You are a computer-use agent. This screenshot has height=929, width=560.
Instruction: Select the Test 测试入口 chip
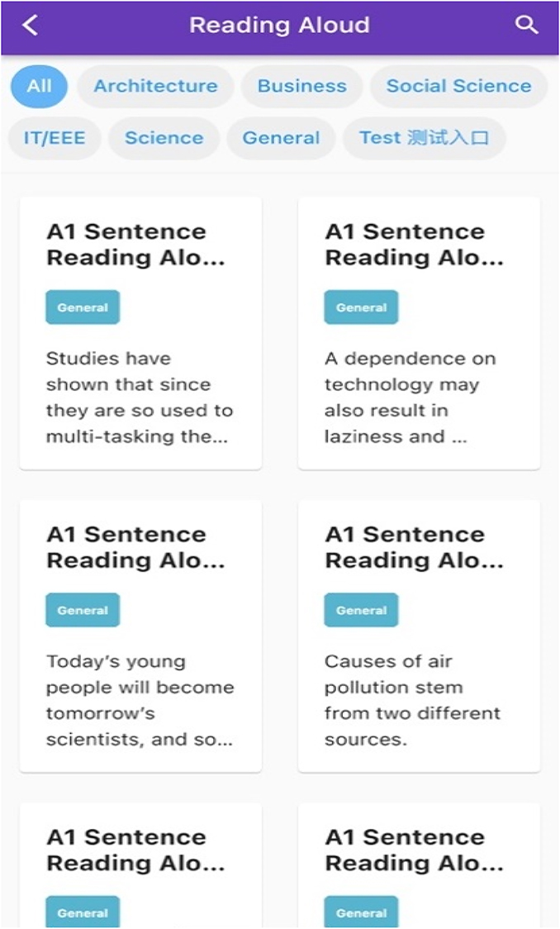coord(424,137)
